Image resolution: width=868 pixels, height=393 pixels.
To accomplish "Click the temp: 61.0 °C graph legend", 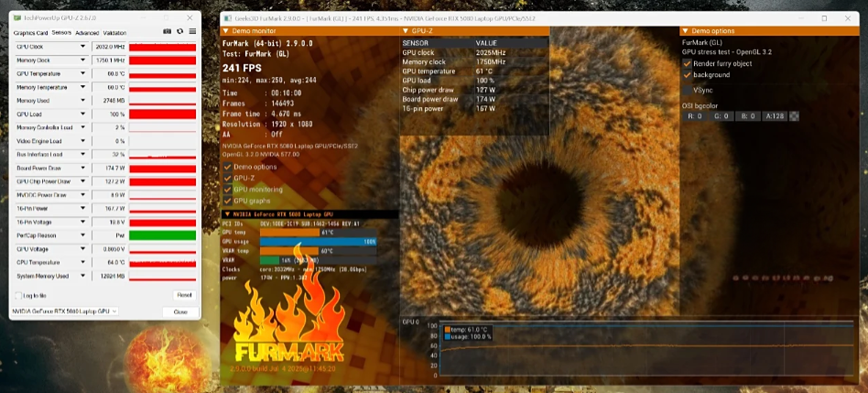I will (464, 330).
